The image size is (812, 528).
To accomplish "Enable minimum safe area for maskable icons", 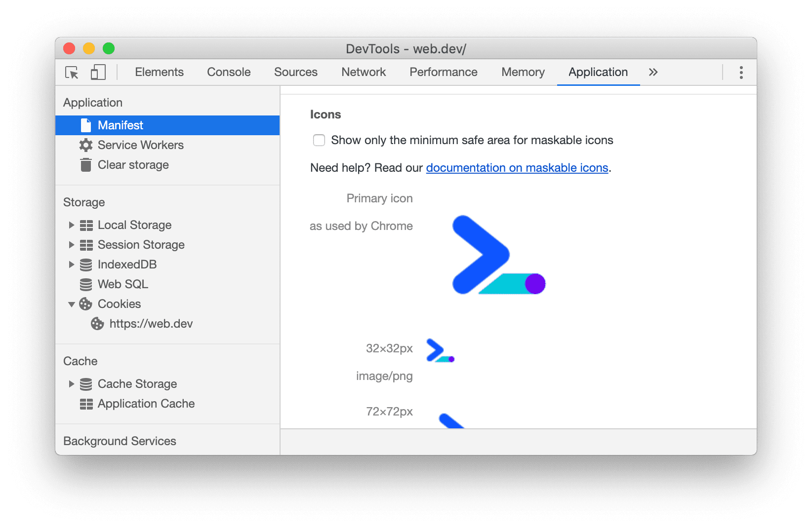I will [319, 140].
